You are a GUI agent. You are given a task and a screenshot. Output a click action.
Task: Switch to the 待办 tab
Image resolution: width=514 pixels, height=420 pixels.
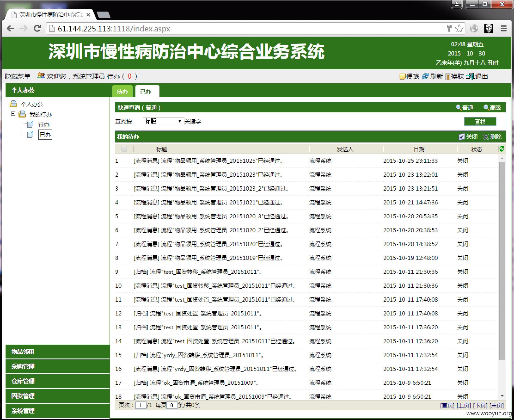pyautogui.click(x=122, y=91)
